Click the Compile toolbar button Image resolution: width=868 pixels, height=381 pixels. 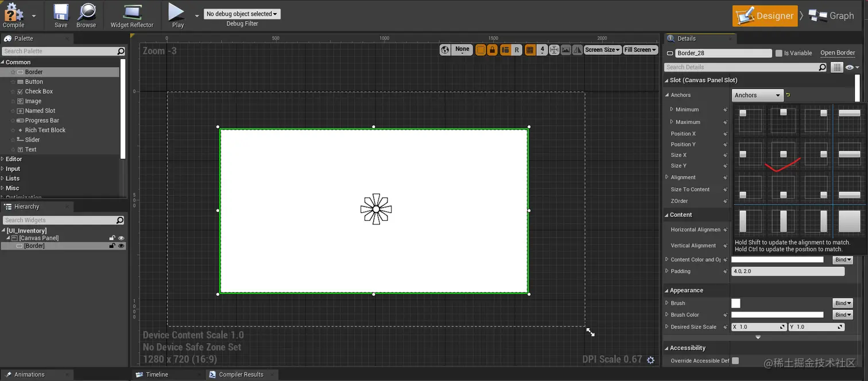13,15
